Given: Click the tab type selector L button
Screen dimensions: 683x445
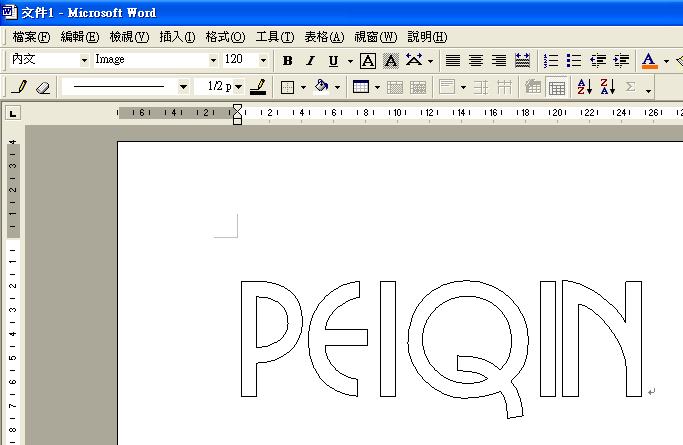Looking at the screenshot, I should (x=13, y=114).
